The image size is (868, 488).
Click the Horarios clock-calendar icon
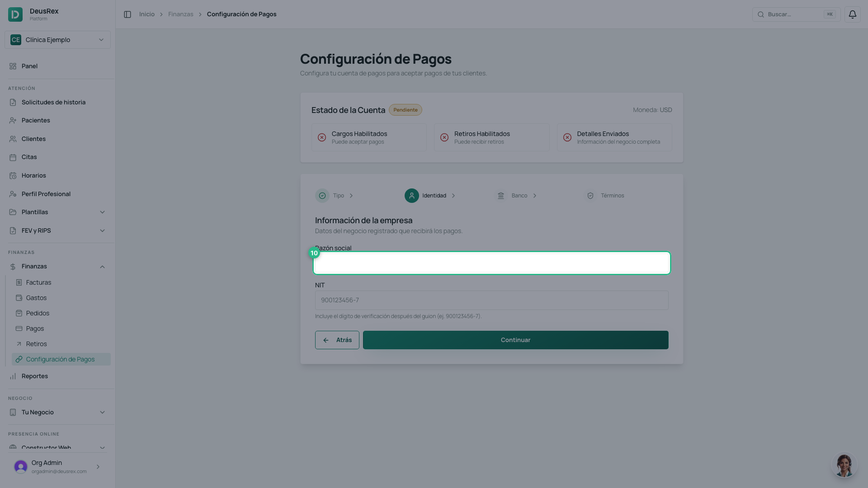tap(13, 176)
